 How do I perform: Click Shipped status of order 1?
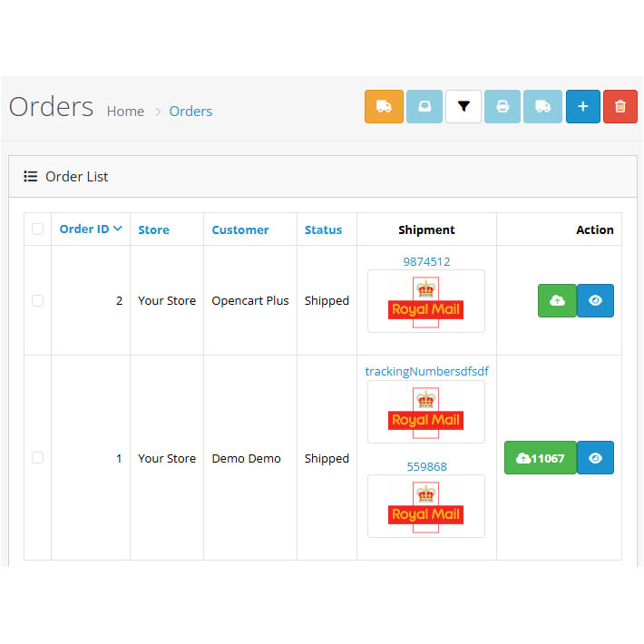pyautogui.click(x=327, y=458)
